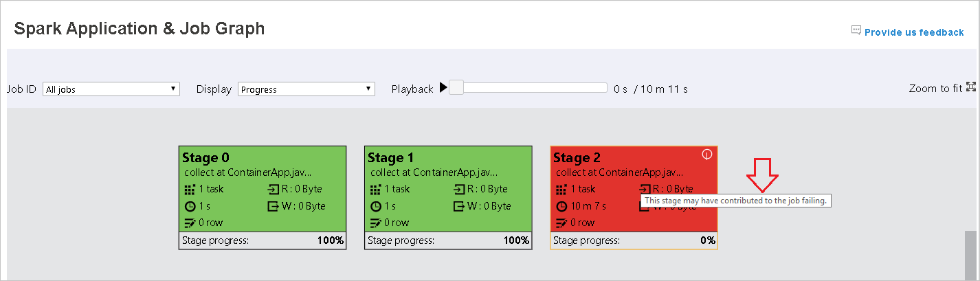
Task: Select the Stage 1 node title
Action: (x=390, y=158)
